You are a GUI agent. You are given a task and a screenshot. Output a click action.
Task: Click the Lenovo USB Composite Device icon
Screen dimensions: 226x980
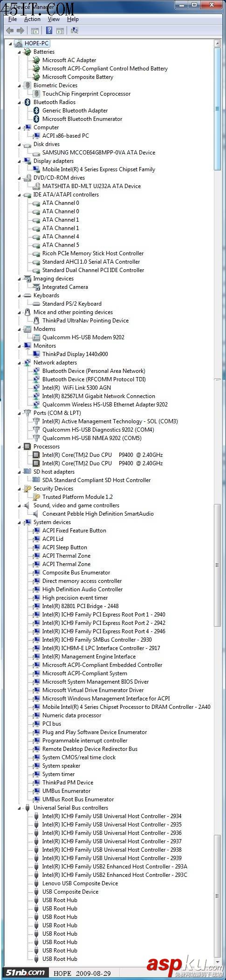(x=36, y=883)
